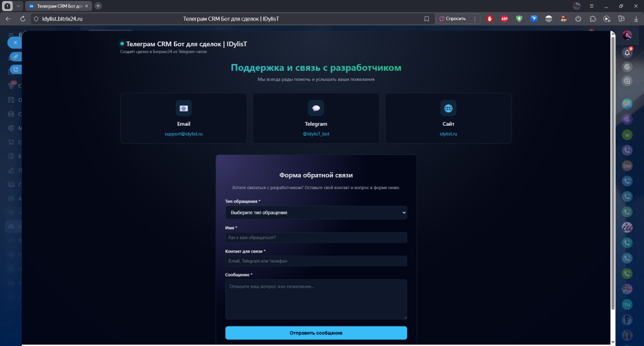
Task: Click the power button extension icon
Action: click(x=578, y=19)
